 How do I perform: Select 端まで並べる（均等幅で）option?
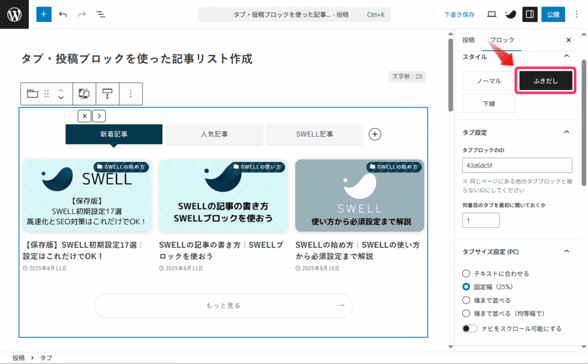click(466, 313)
